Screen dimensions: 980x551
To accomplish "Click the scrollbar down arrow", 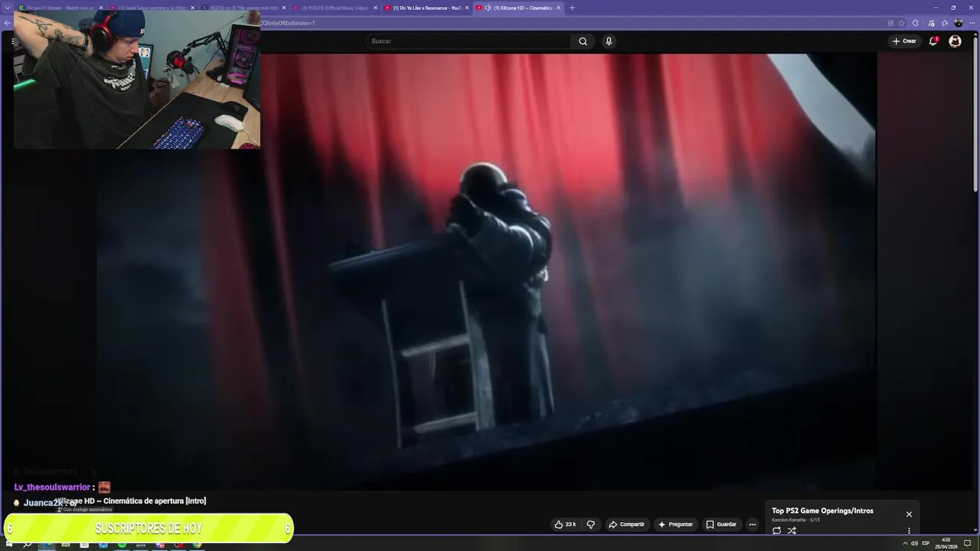I will tap(975, 530).
